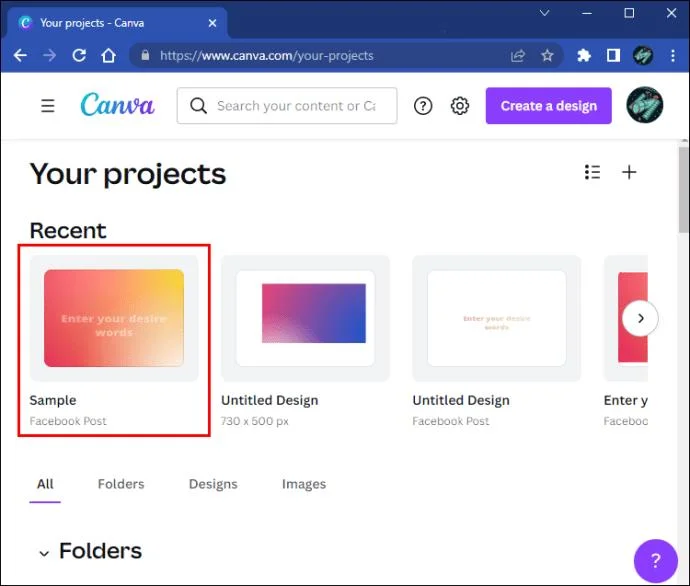Open the settings gear icon
This screenshot has height=586, width=690.
click(460, 106)
